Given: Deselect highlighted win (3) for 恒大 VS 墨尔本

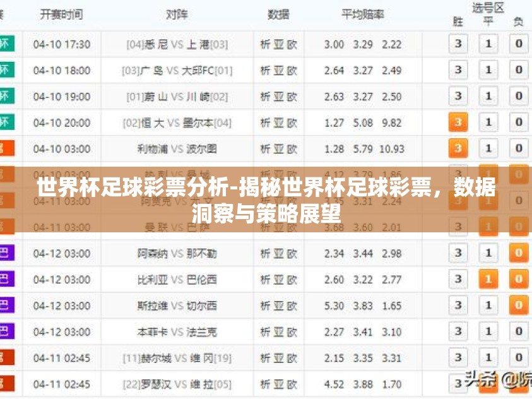Looking at the screenshot, I should click(x=458, y=122).
